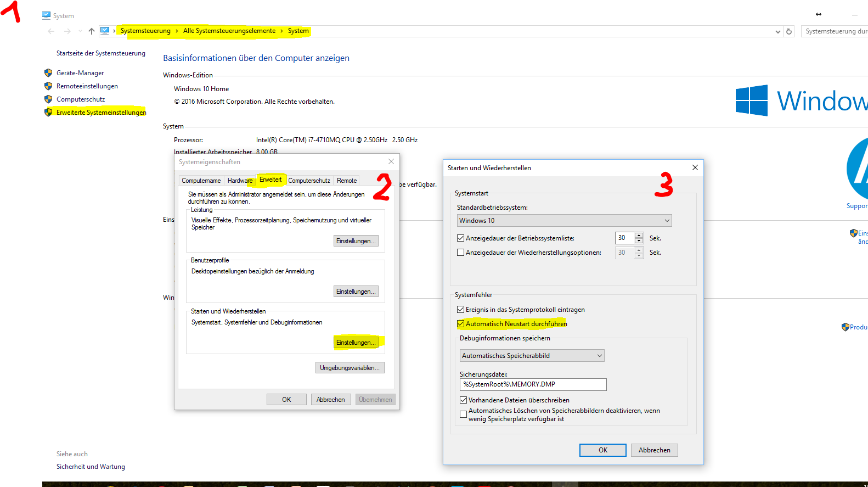
Task: Refresh the Control Panel address bar
Action: (x=789, y=31)
